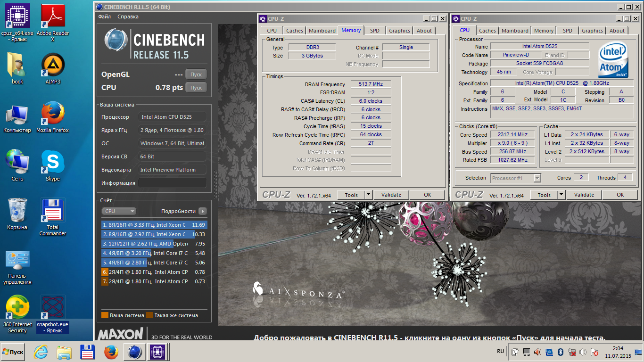Viewport: 644px width, 362px height.
Task: Click the RU language indicator
Action: [500, 352]
